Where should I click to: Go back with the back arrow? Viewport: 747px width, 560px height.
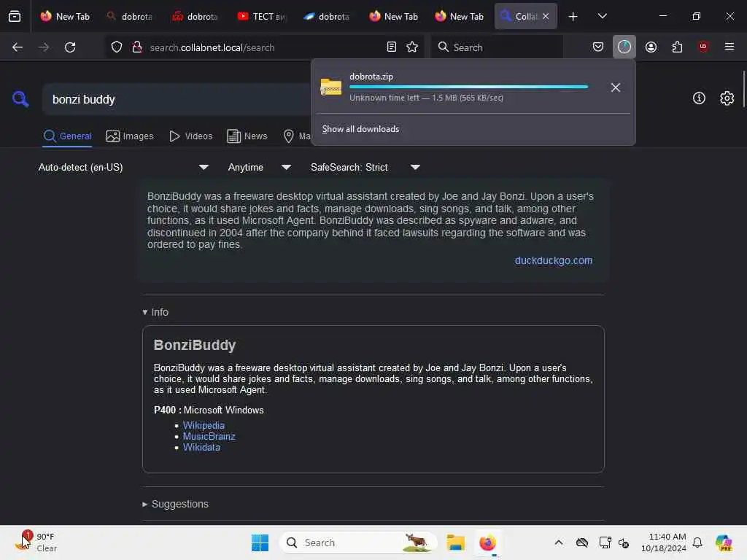pyautogui.click(x=18, y=47)
